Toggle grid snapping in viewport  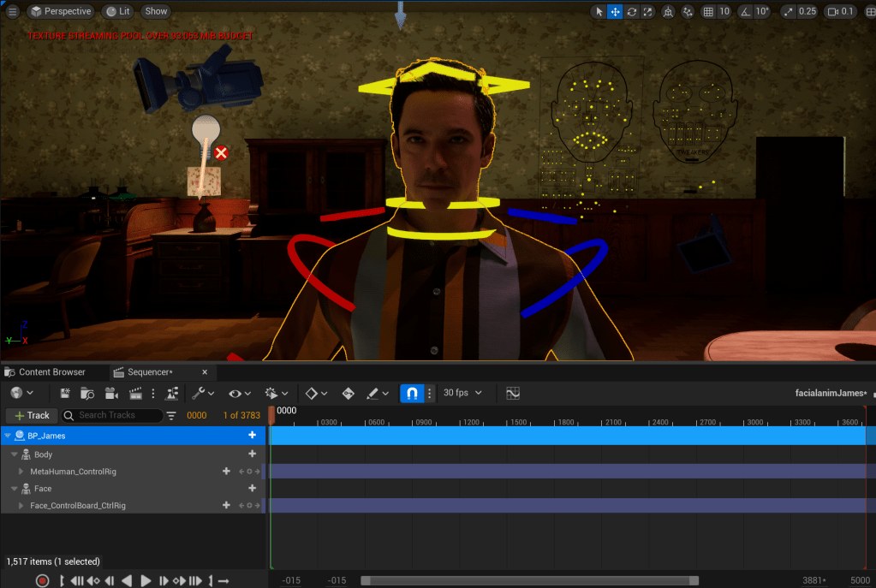(708, 12)
